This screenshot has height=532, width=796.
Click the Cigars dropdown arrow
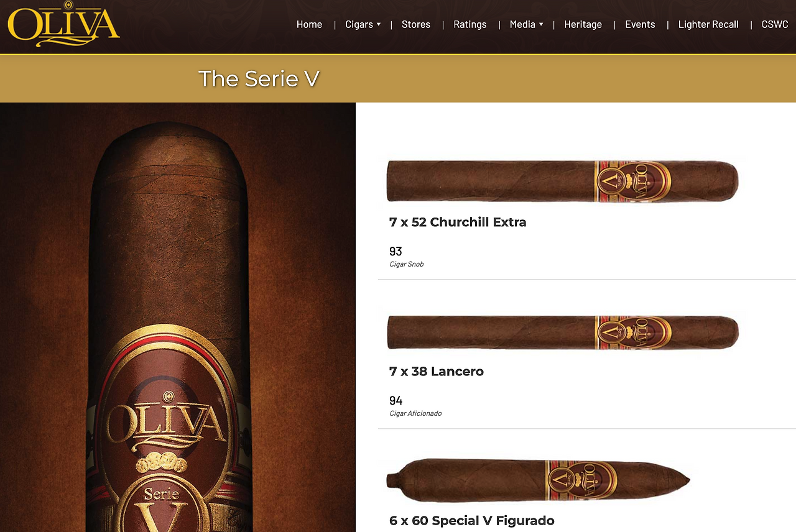tap(379, 24)
